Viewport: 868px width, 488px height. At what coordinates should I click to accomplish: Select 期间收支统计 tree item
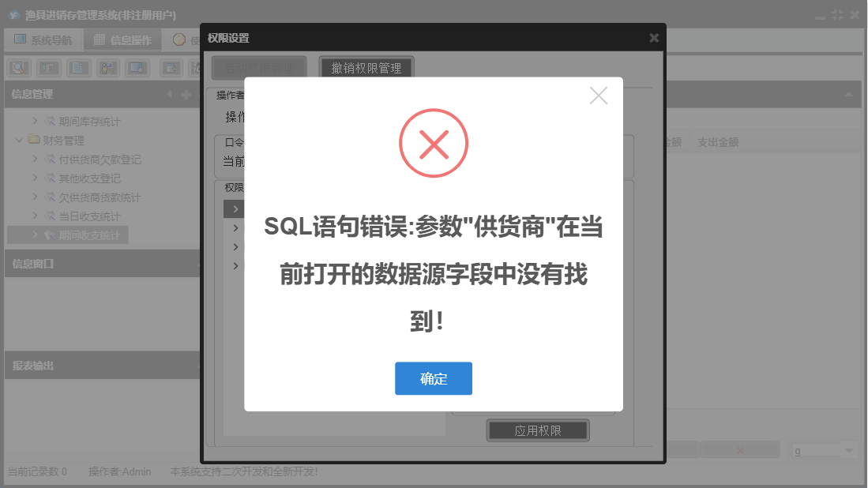90,235
